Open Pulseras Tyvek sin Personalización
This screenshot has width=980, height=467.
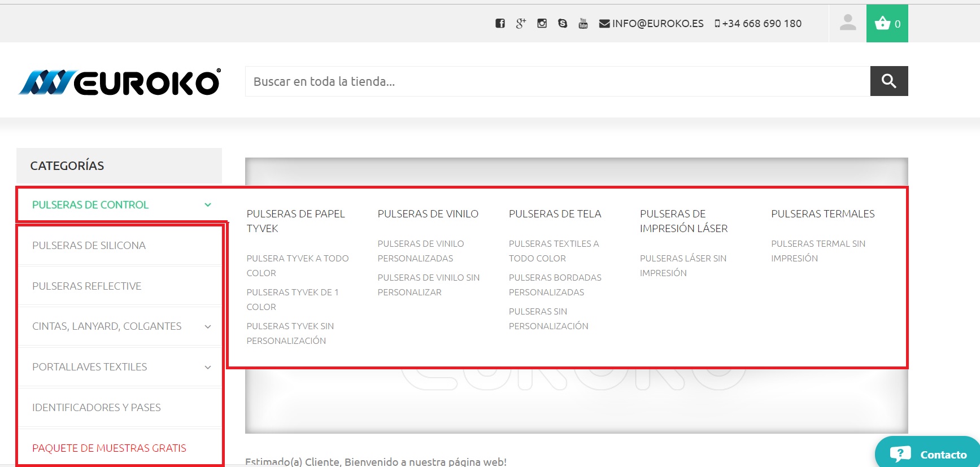pyautogui.click(x=290, y=334)
